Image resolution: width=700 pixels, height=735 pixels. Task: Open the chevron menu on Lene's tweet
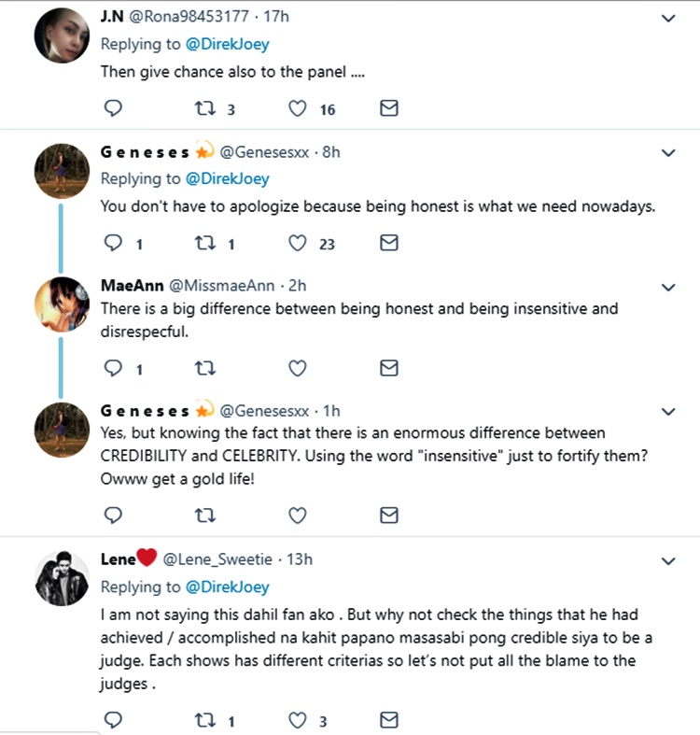tap(668, 561)
